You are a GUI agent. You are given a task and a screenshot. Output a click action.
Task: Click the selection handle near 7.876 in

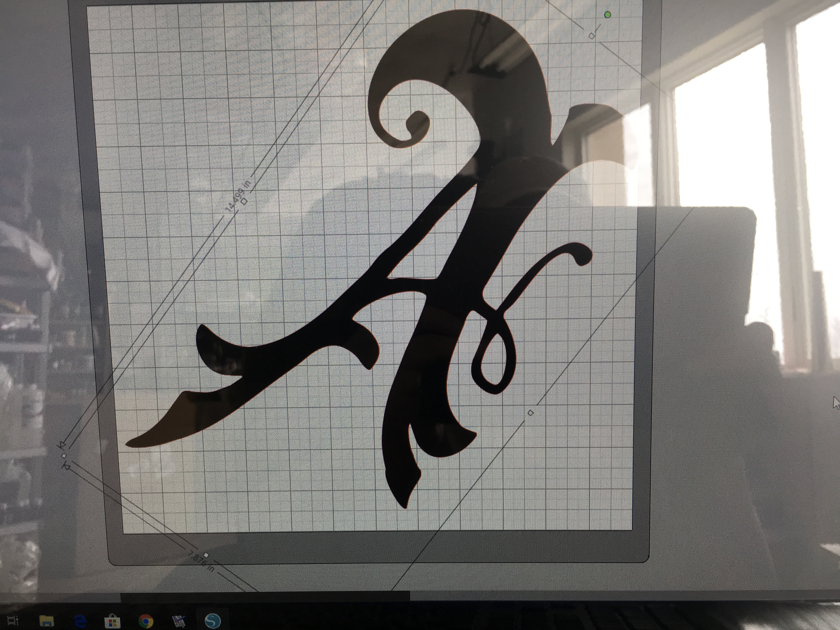pyautogui.click(x=206, y=555)
